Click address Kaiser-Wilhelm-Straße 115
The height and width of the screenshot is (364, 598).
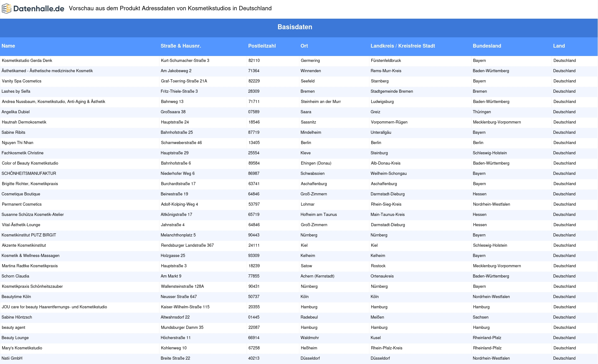point(185,307)
